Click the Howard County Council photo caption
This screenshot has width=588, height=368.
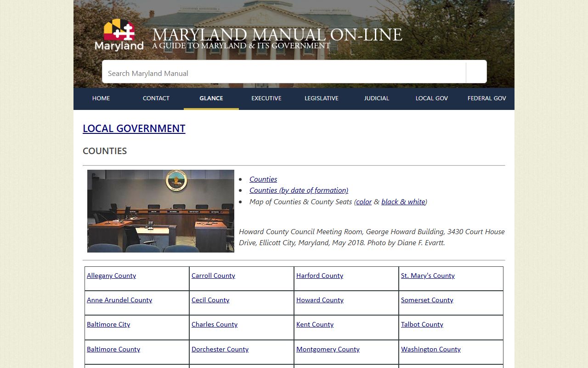tap(372, 237)
